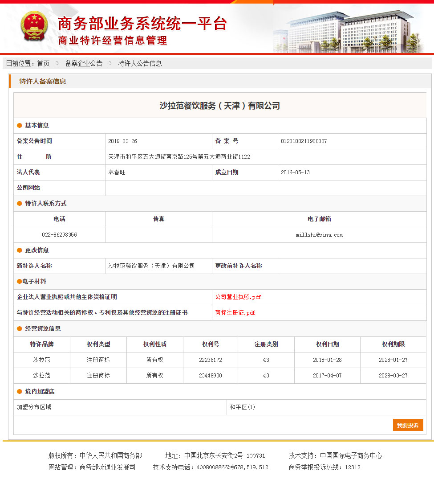Click 特许人公告信息 breadcrumb item
The image size is (434, 504).
pyautogui.click(x=140, y=63)
